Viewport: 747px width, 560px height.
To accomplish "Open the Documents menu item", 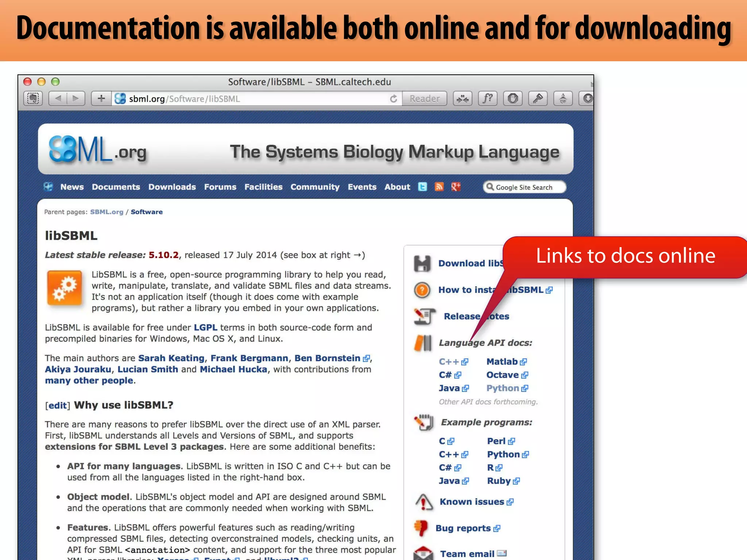I will [x=116, y=187].
